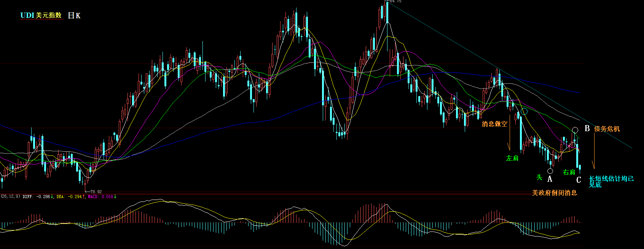The width and height of the screenshot is (644, 249).
Task: Click the "DEA: -0.294" indicator value
Action: click(x=69, y=197)
